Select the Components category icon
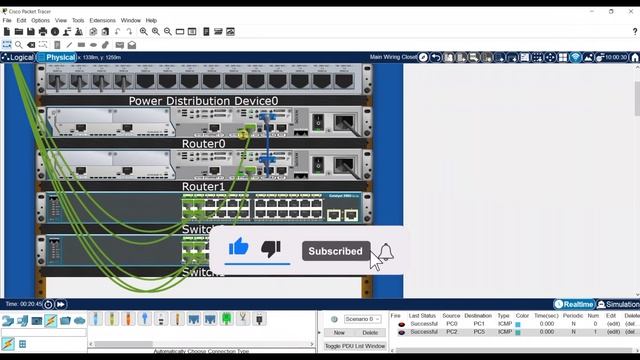 pos(37,320)
